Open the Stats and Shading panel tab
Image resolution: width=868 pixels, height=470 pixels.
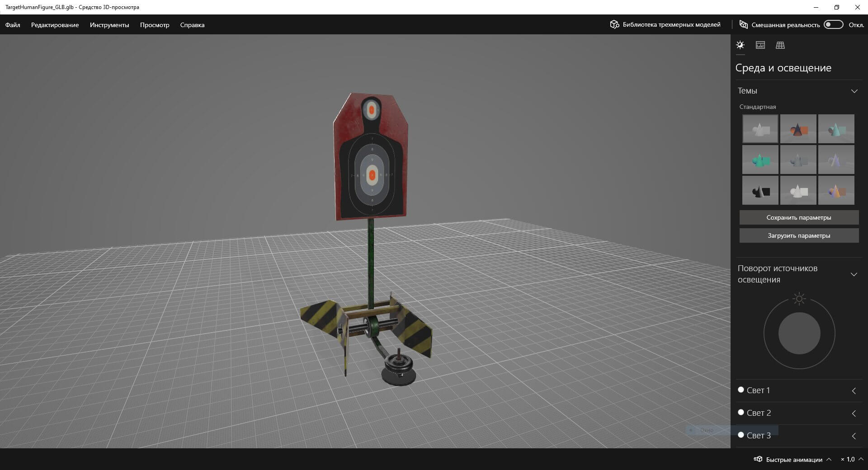760,45
